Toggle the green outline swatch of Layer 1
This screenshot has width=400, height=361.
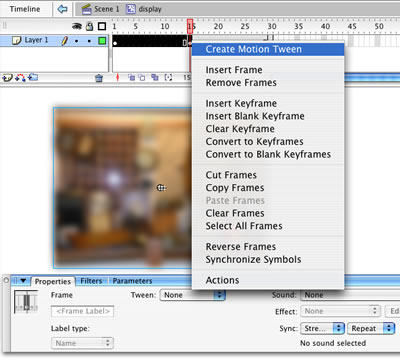pos(102,41)
